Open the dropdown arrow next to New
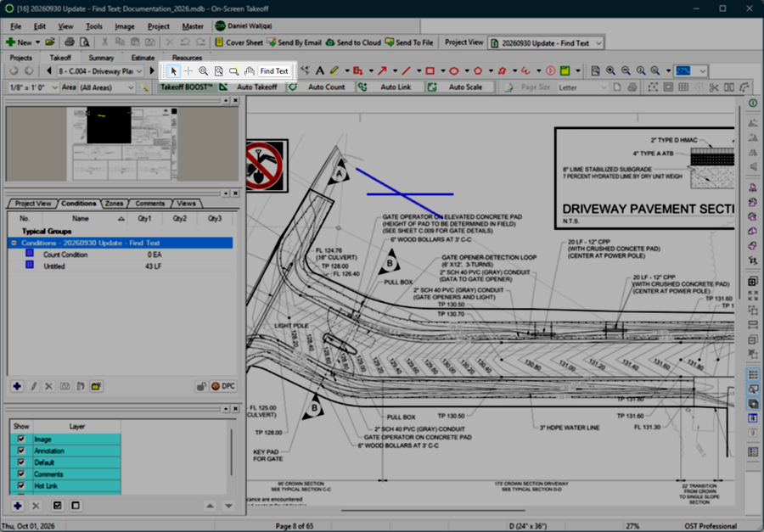 37,42
